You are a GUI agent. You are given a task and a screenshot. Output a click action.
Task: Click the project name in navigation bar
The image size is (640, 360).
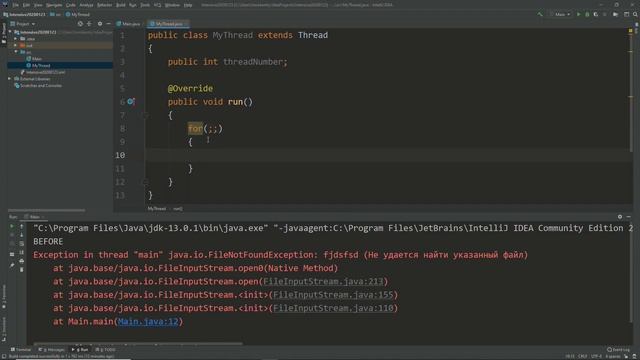pos(24,14)
